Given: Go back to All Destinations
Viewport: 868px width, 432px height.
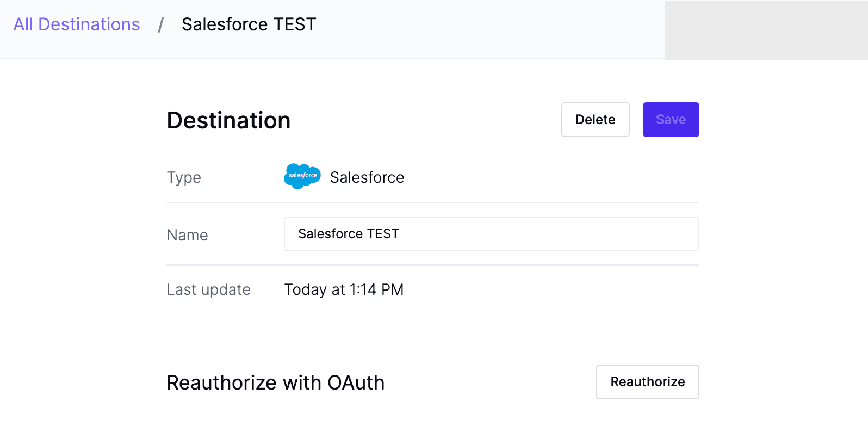Looking at the screenshot, I should 77,24.
